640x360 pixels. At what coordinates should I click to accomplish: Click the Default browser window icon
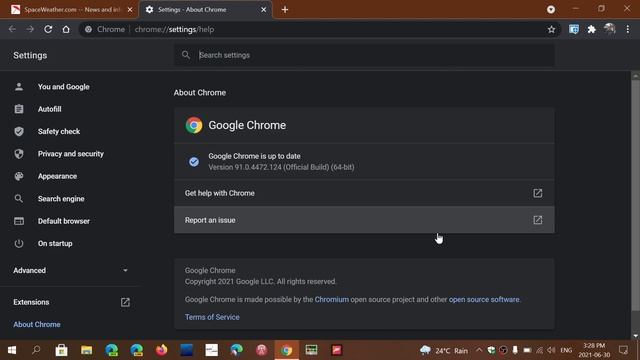pos(19,221)
